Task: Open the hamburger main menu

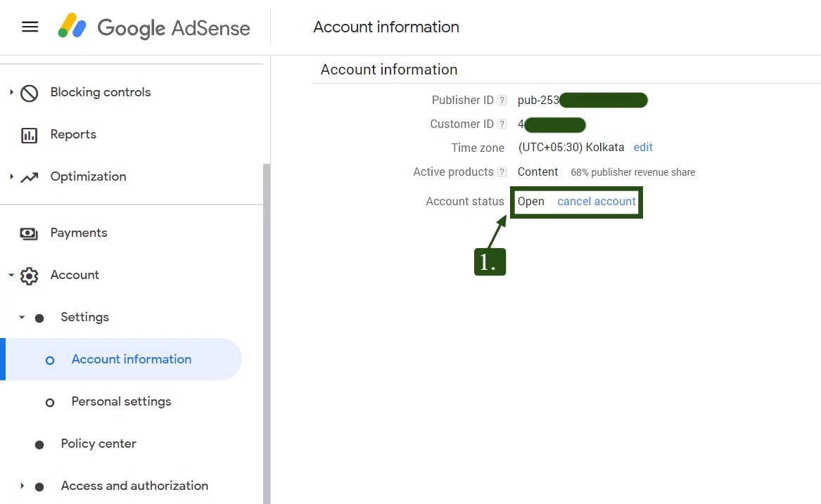Action: [30, 27]
